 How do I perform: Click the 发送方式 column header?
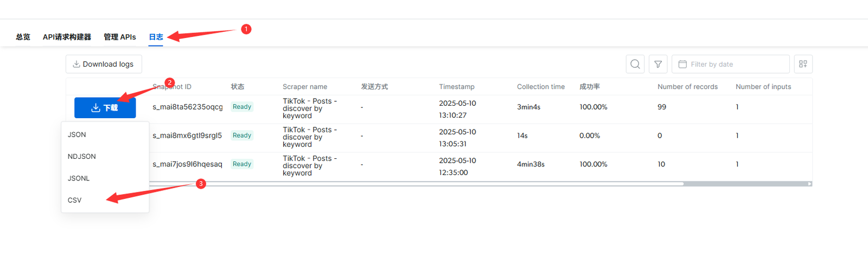click(x=374, y=87)
